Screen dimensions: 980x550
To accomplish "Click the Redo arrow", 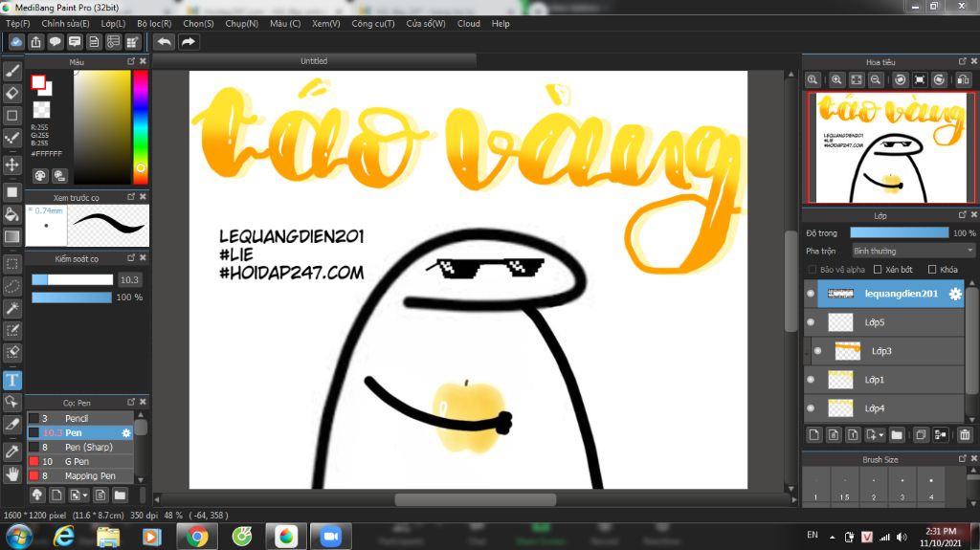I will pos(189,42).
